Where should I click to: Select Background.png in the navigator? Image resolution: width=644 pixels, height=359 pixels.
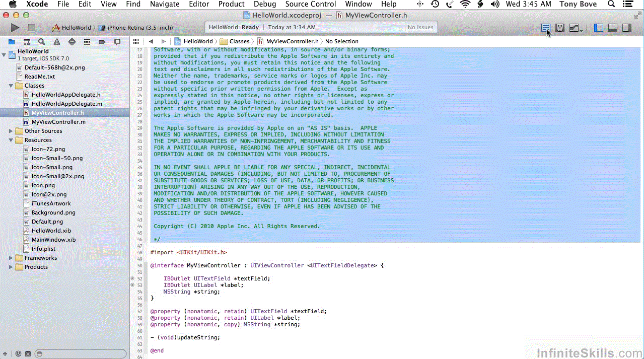click(x=53, y=212)
